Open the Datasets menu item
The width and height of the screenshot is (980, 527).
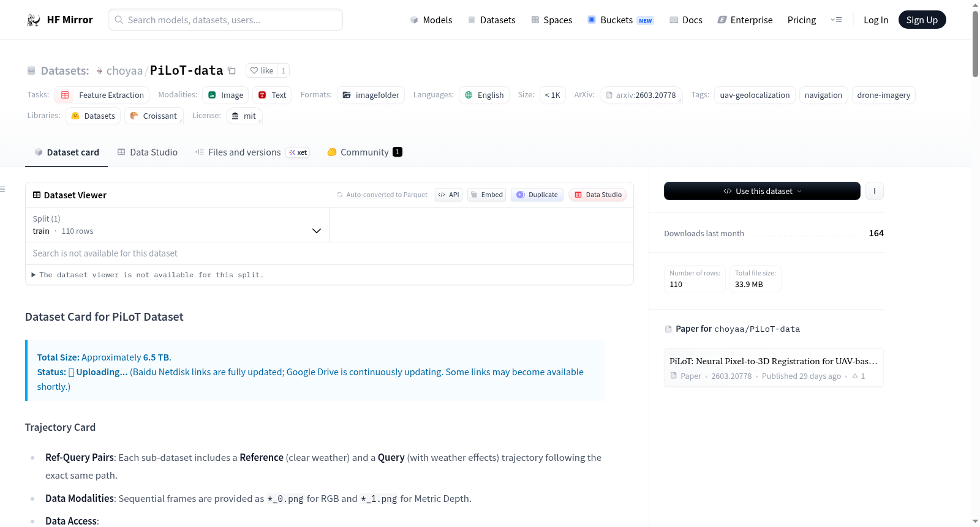click(x=491, y=20)
